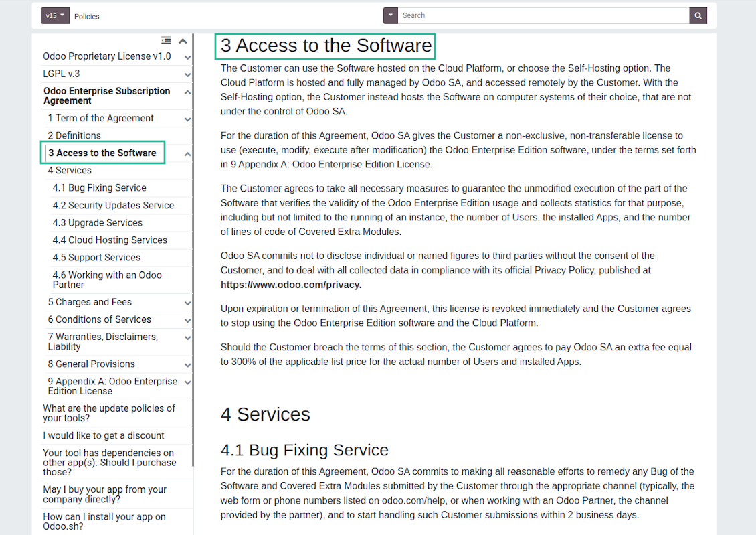Image resolution: width=756 pixels, height=535 pixels.
Task: Click the search magnifier button
Action: [698, 15]
